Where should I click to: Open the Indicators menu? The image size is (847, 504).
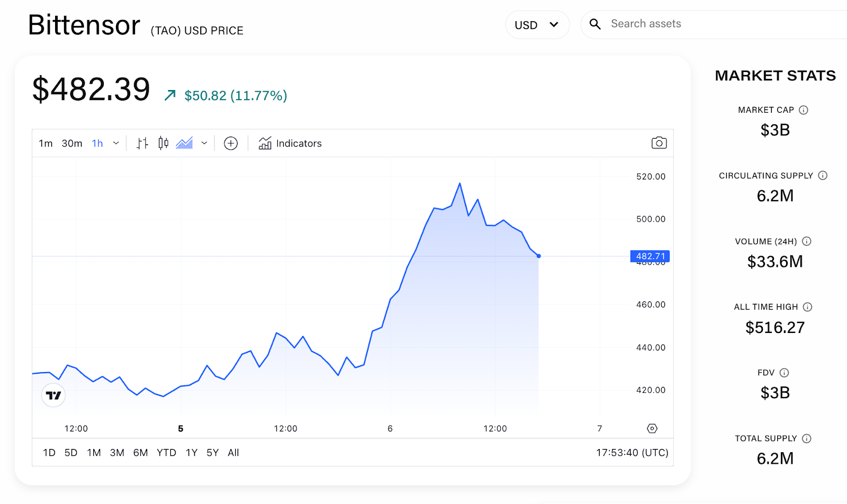point(290,143)
